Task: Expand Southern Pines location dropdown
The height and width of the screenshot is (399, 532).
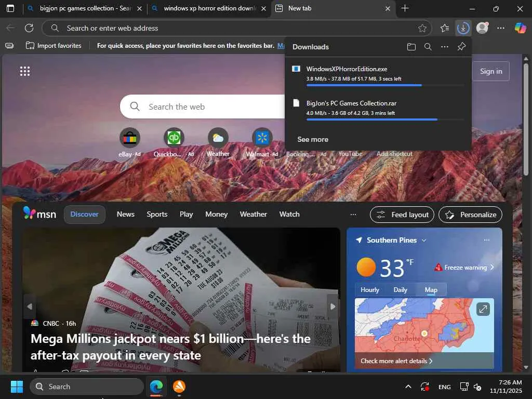Action: click(424, 240)
